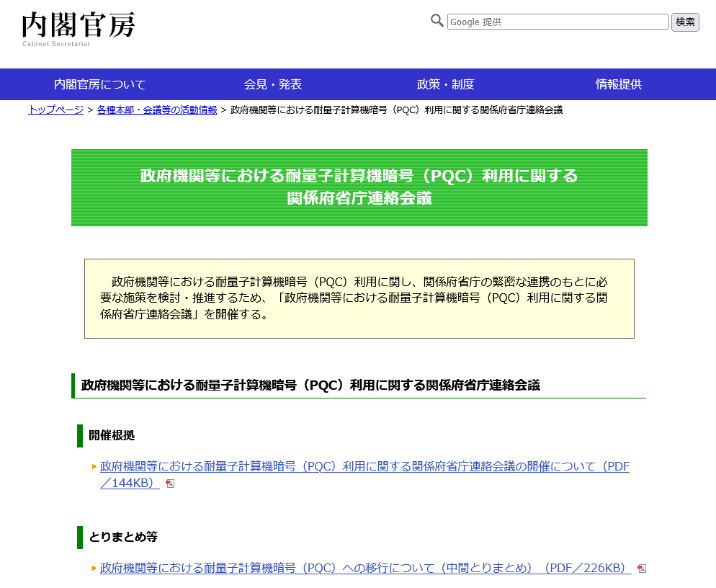Click the PDF icon after the 144KB link
Screen dimensions: 716x588
pos(170,484)
